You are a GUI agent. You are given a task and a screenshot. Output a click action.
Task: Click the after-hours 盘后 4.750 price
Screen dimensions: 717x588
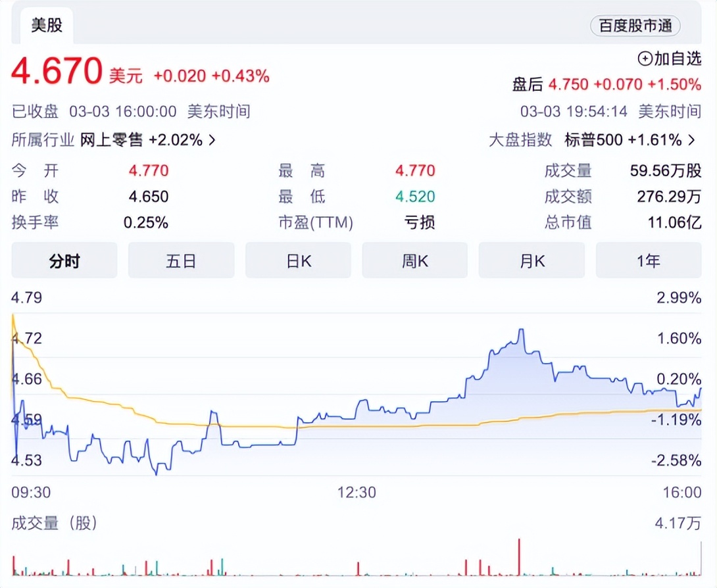pyautogui.click(x=567, y=84)
